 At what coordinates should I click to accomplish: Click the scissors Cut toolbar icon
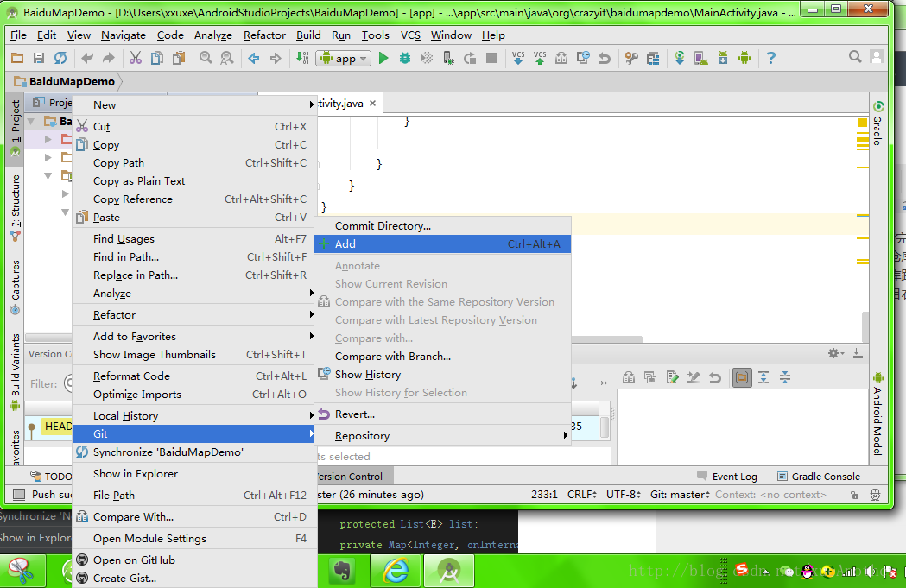pyautogui.click(x=136, y=58)
